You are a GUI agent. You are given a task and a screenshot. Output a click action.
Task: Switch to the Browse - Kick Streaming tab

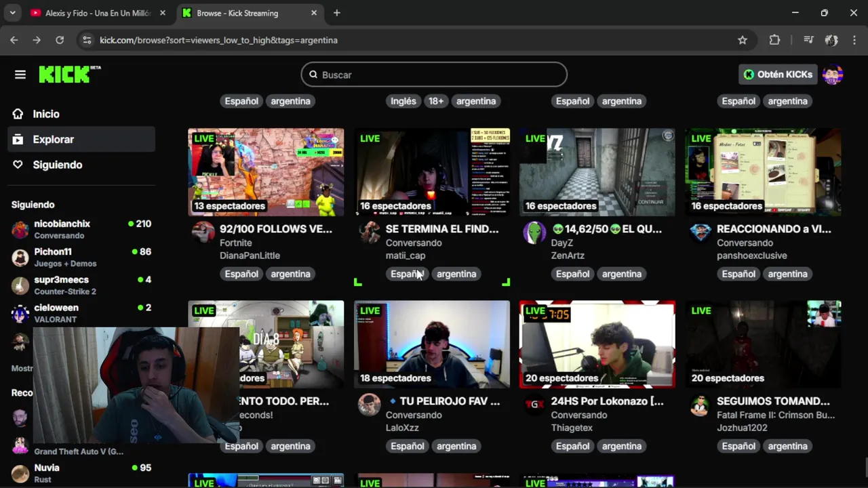(x=251, y=13)
